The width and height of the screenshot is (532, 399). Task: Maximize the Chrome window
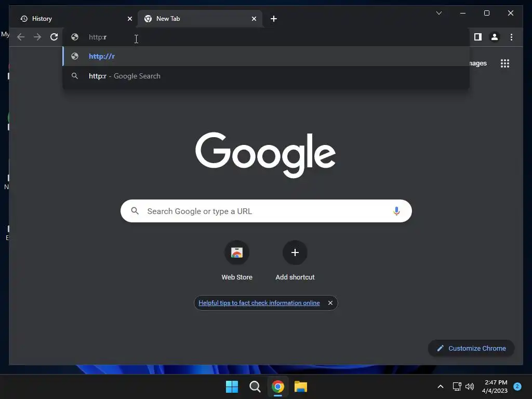coord(486,13)
